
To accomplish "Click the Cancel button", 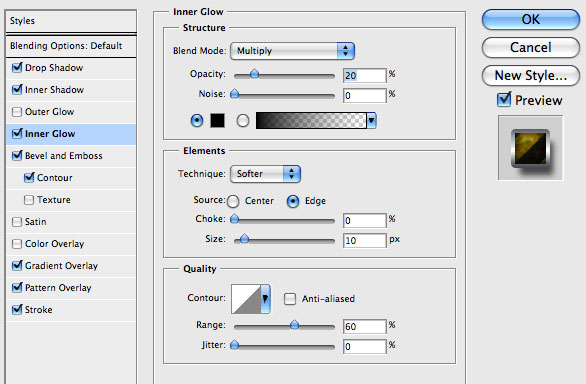I will pyautogui.click(x=531, y=47).
